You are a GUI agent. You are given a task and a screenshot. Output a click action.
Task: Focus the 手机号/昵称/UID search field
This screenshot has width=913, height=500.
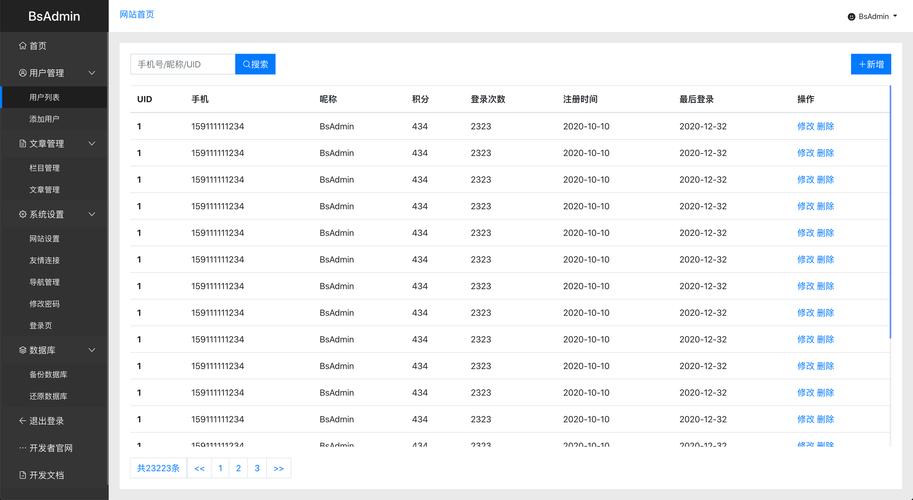[183, 64]
